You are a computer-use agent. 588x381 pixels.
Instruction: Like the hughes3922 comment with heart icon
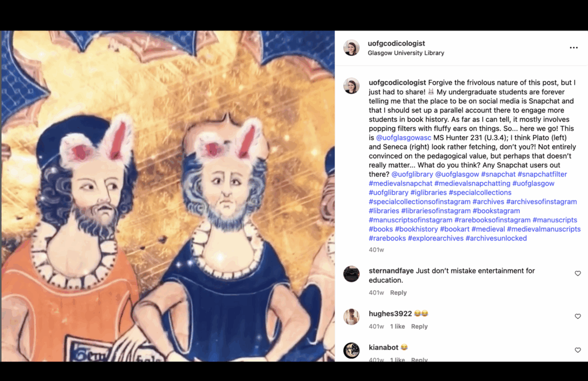click(578, 316)
